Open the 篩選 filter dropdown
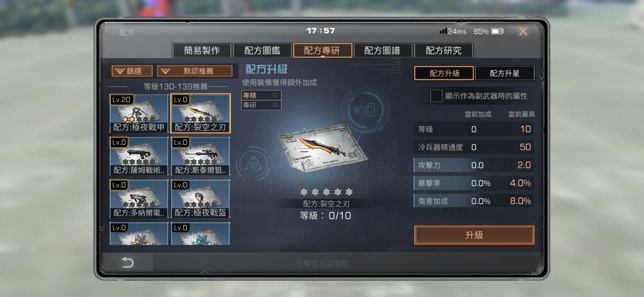 point(132,71)
